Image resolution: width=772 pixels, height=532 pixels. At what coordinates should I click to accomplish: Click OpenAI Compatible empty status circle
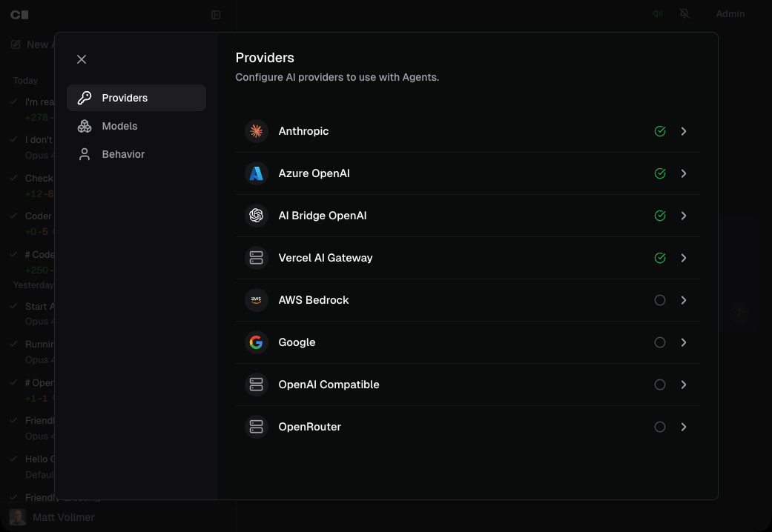pyautogui.click(x=660, y=385)
